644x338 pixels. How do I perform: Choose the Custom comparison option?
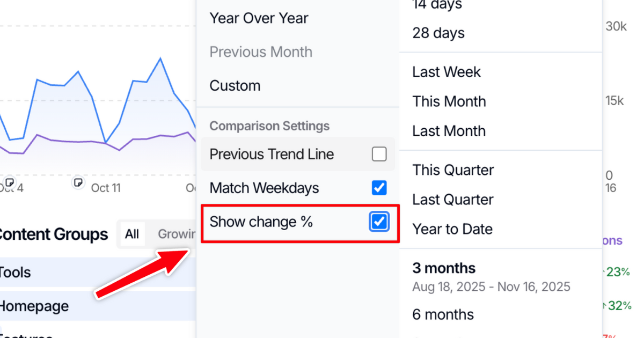tap(235, 86)
